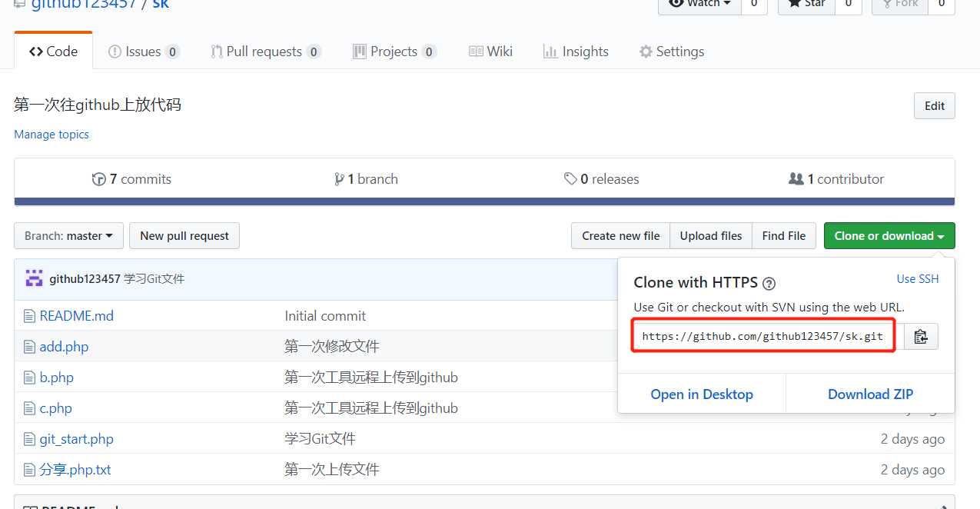Image resolution: width=980 pixels, height=509 pixels.
Task: Open the add.php file
Action: pos(64,347)
